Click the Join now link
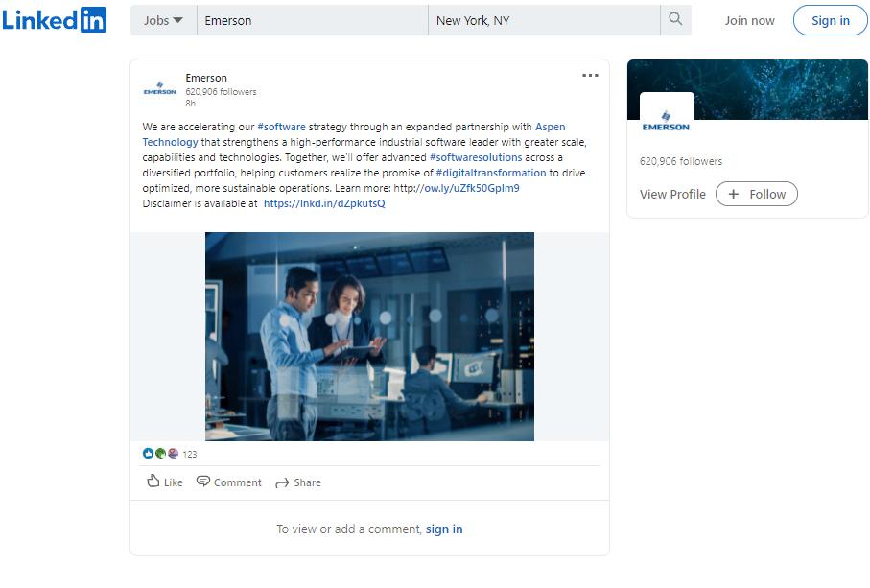Screen dimensions: 870x588 click(x=749, y=20)
